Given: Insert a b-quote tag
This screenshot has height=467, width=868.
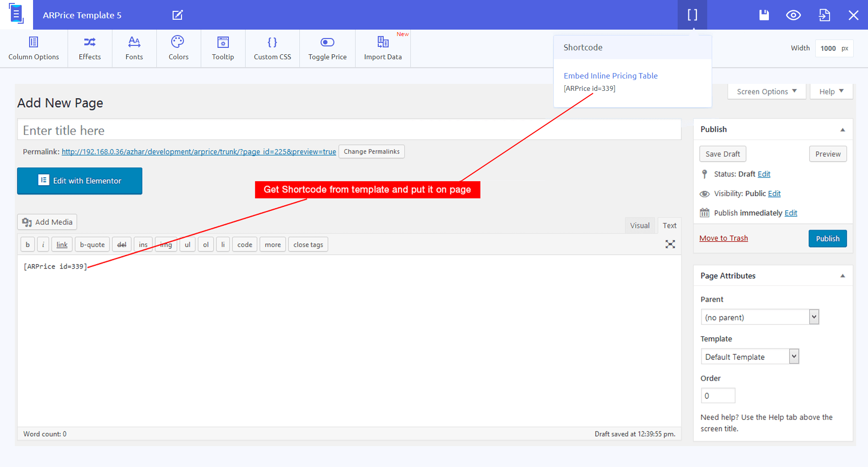Looking at the screenshot, I should pyautogui.click(x=92, y=244).
